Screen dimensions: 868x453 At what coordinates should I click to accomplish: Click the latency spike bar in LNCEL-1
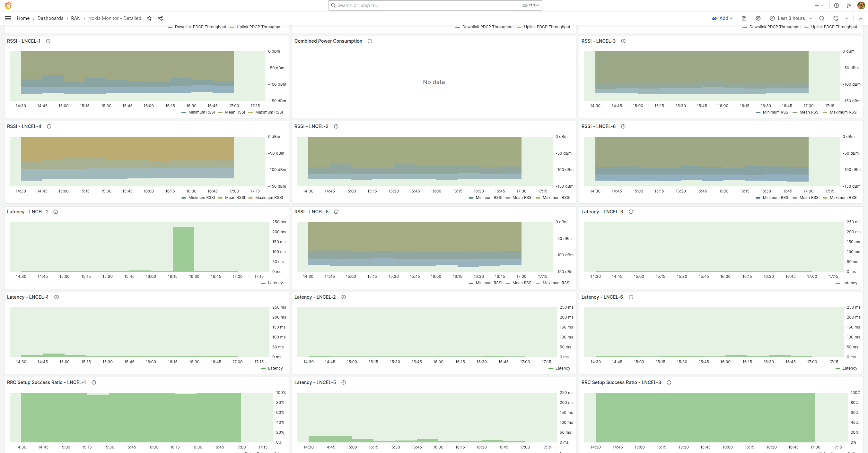[x=183, y=249]
